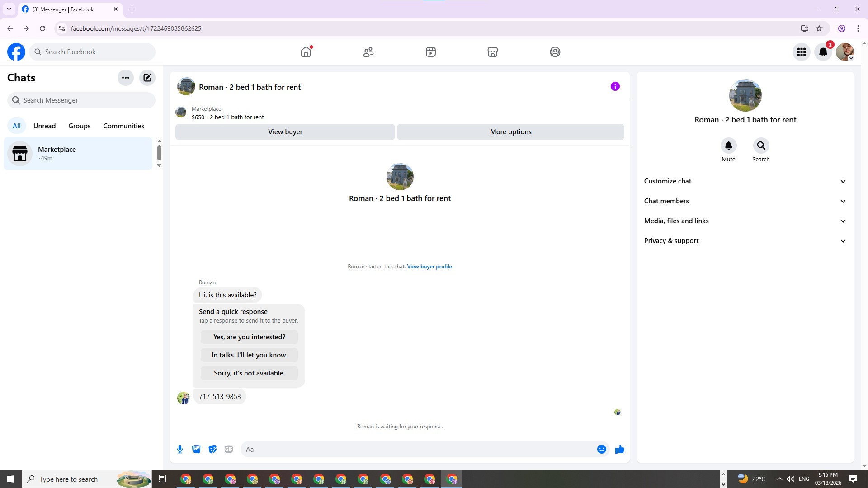
Task: Click chat list scrollbar thumb
Action: tap(159, 153)
